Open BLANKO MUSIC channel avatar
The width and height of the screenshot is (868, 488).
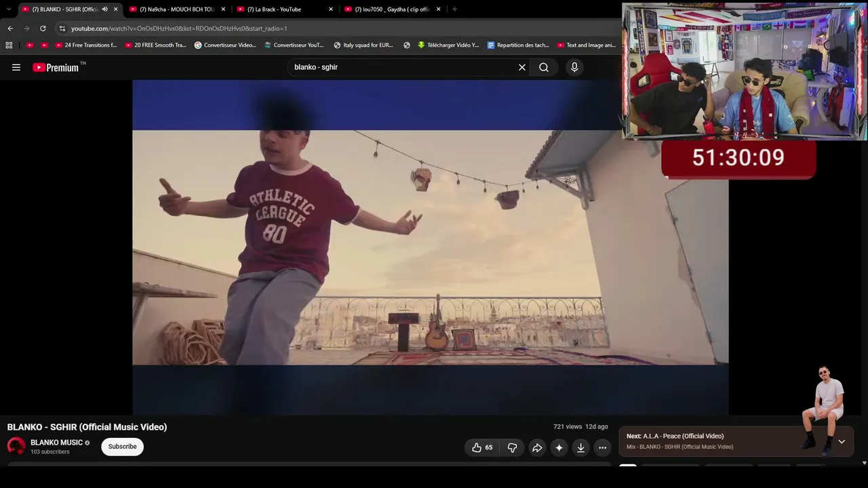16,446
